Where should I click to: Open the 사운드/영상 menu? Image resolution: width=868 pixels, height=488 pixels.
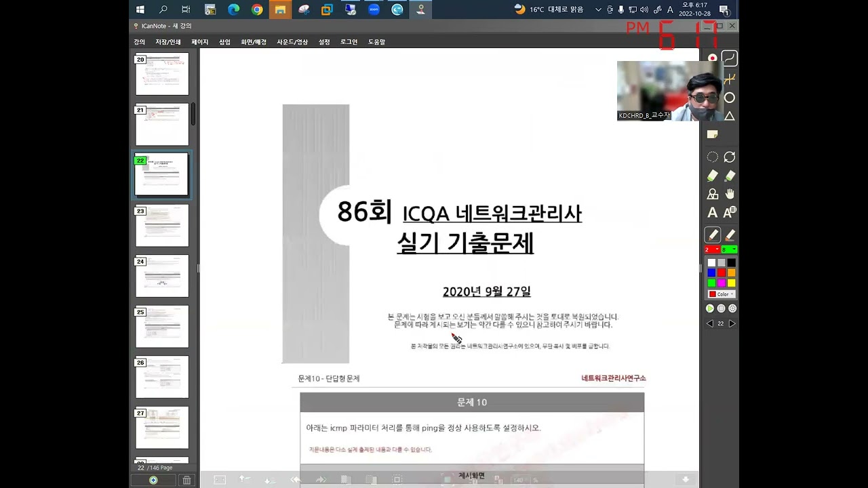coord(292,42)
